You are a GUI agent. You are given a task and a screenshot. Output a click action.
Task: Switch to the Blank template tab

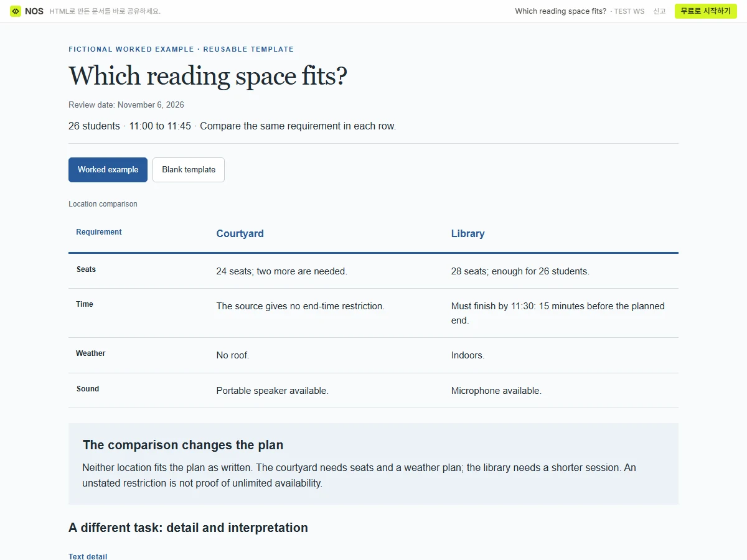click(x=189, y=170)
